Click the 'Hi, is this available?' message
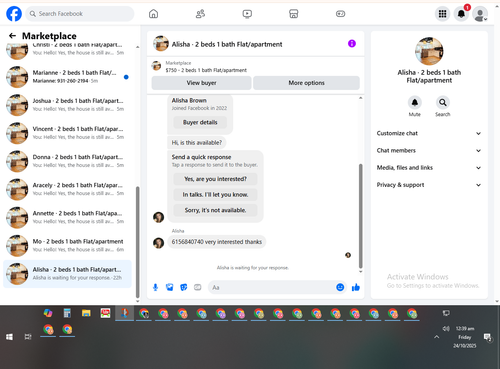Viewport: 500px width, 369px height. pyautogui.click(x=197, y=143)
